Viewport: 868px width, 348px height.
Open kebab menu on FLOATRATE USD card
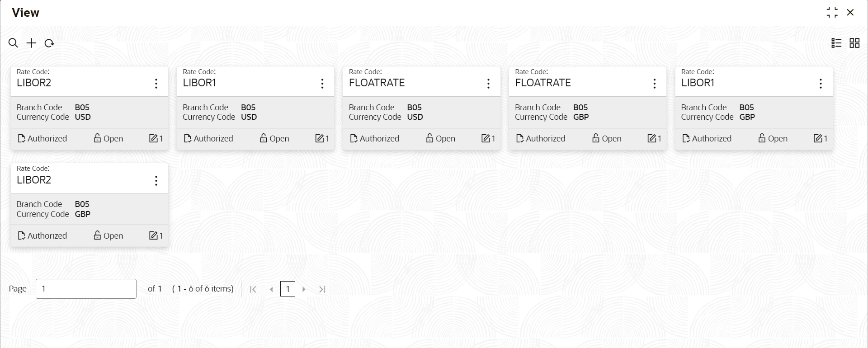click(x=488, y=83)
